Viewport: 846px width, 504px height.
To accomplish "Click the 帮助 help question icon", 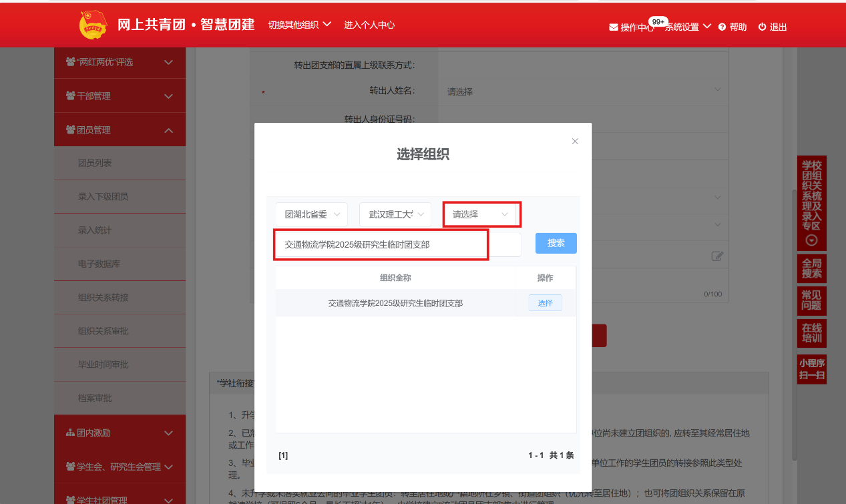I will 722,27.
